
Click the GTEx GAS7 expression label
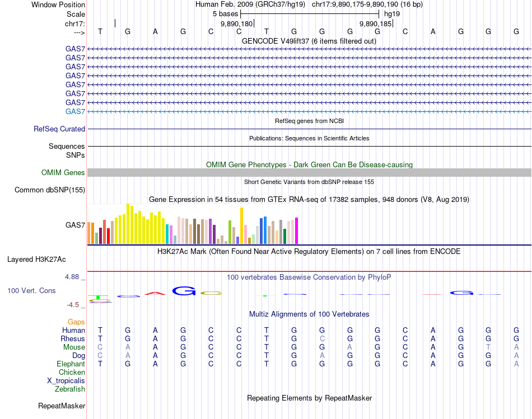pyautogui.click(x=75, y=225)
